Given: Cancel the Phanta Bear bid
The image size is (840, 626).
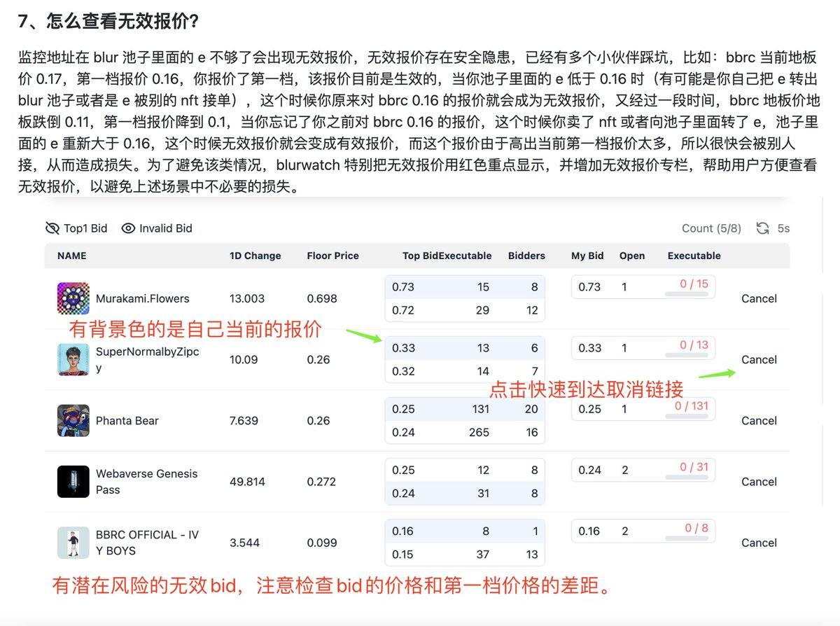Looking at the screenshot, I should click(x=759, y=421).
